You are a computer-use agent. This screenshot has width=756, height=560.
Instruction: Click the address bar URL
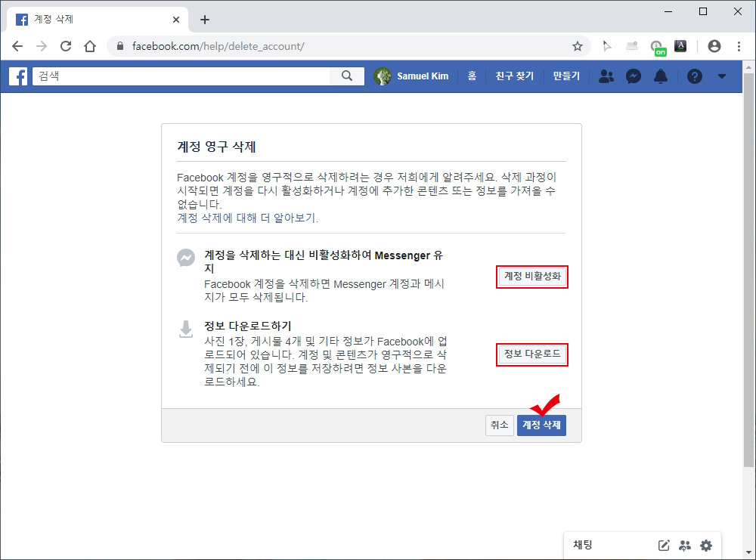pyautogui.click(x=218, y=46)
